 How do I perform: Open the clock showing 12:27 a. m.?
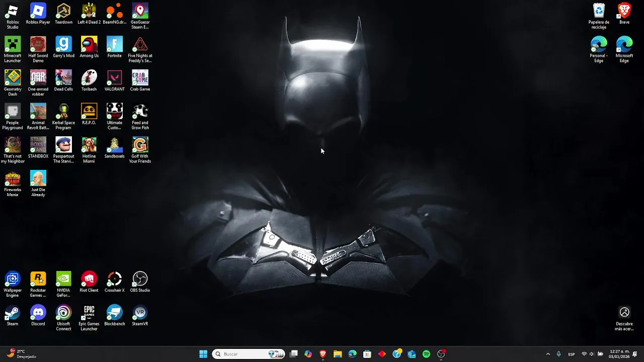click(618, 354)
